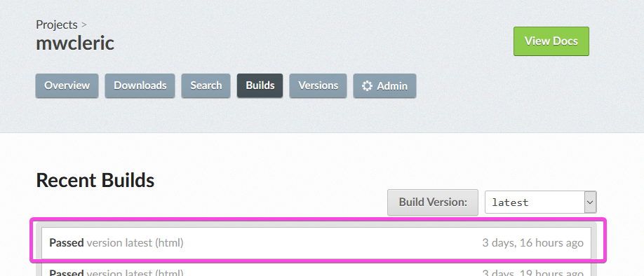The height and width of the screenshot is (276, 644).
Task: Open the version select showing latest
Action: [x=540, y=202]
